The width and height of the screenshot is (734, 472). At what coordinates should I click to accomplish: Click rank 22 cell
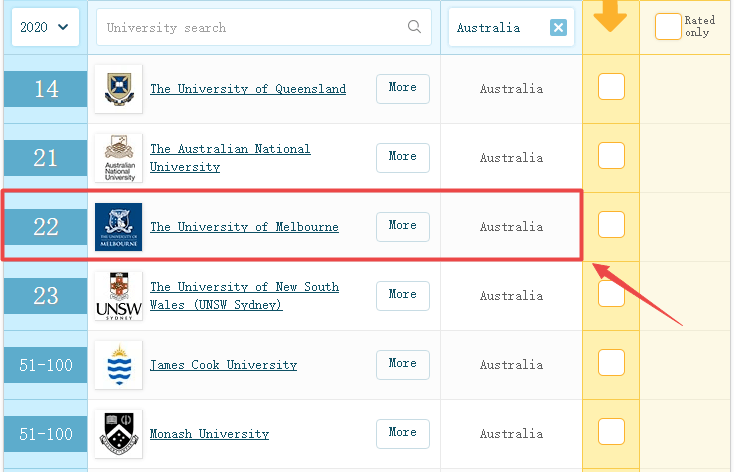point(45,227)
